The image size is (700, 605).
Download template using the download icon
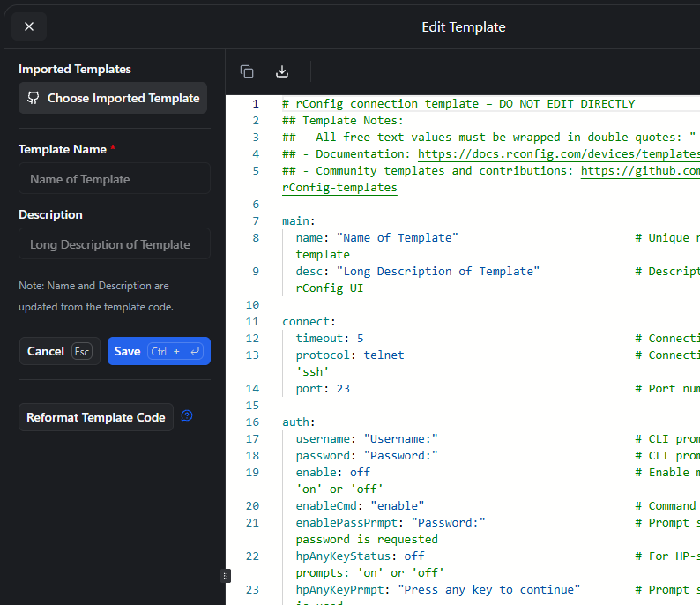(282, 71)
